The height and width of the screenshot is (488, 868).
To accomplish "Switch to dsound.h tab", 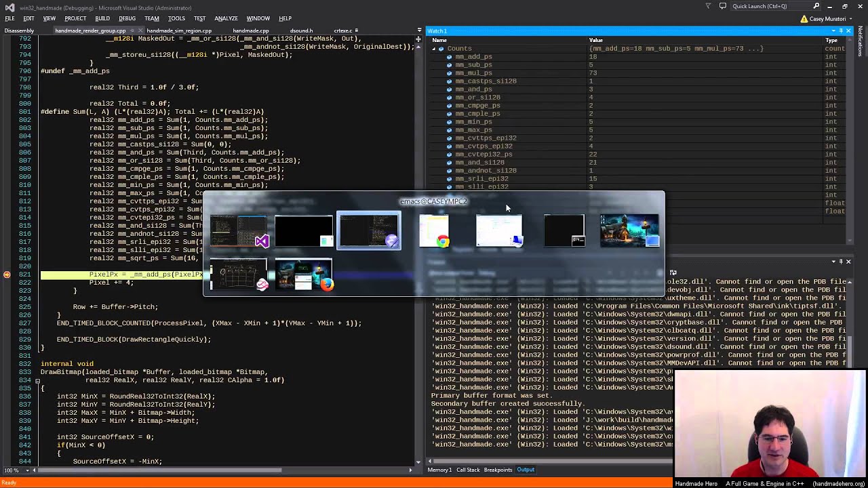I will [301, 30].
